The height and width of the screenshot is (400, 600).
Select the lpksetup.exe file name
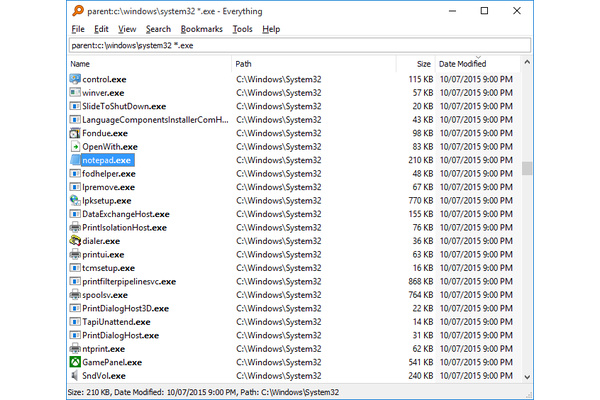click(107, 201)
